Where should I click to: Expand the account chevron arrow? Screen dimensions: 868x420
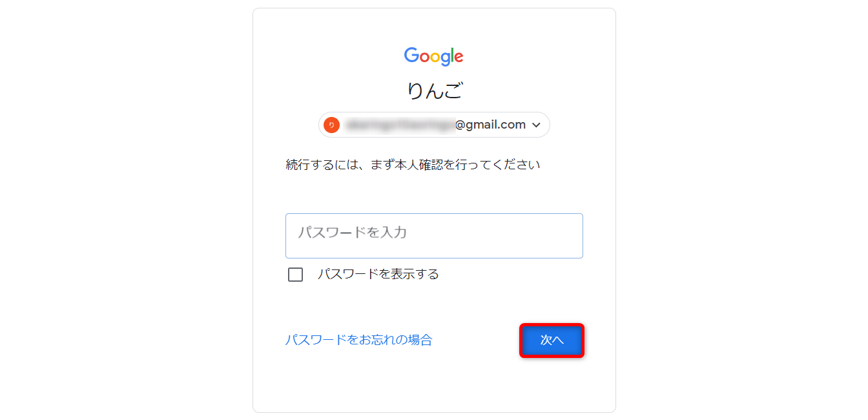click(x=536, y=125)
